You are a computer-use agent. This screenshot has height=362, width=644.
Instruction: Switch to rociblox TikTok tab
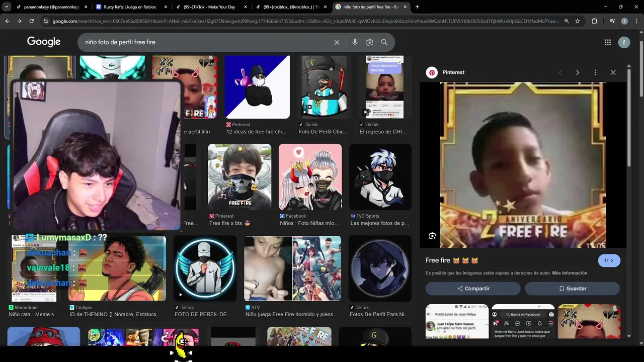tap(290, 7)
